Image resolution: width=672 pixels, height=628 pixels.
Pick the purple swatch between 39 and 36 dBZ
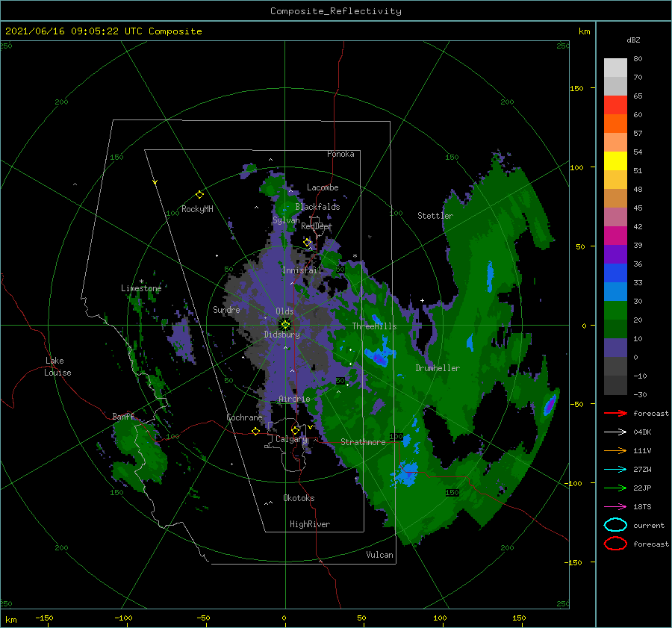click(615, 255)
